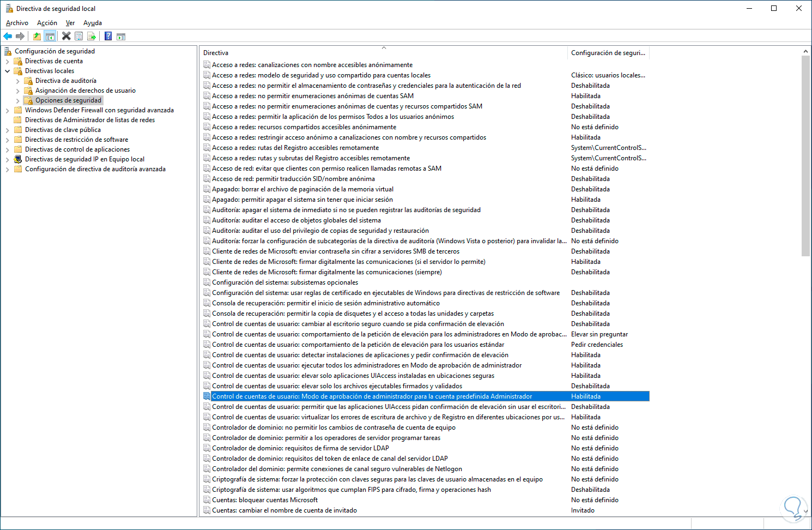Expand Directivas de control de aplicaciones node
Viewport: 812px width, 530px height.
click(x=8, y=149)
